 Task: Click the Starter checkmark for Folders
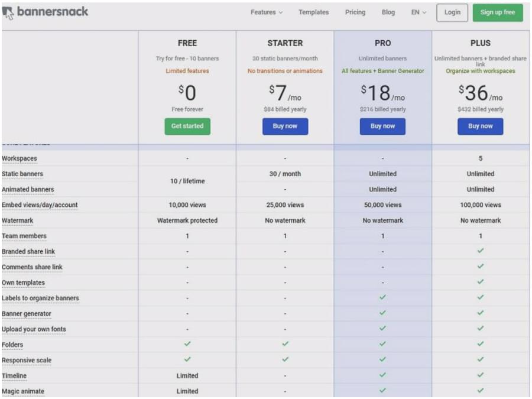click(x=285, y=343)
